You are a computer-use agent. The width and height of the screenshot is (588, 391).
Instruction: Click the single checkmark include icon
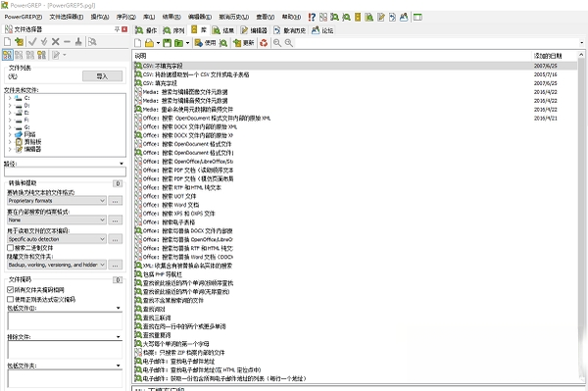pos(32,41)
